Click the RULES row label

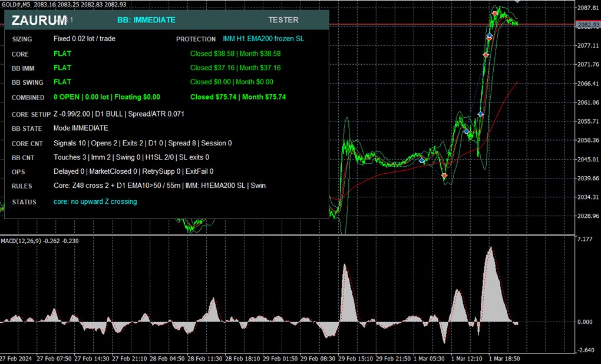22,186
